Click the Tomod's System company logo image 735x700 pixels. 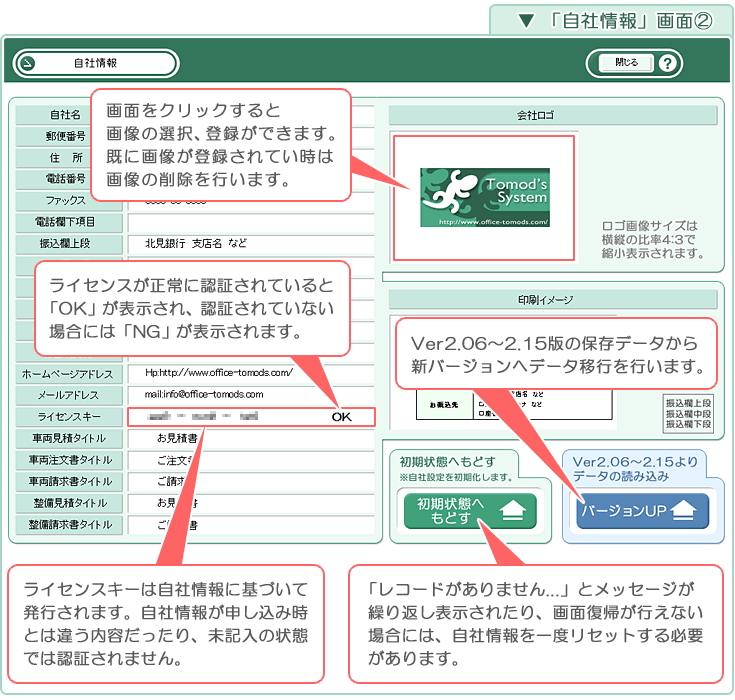485,197
